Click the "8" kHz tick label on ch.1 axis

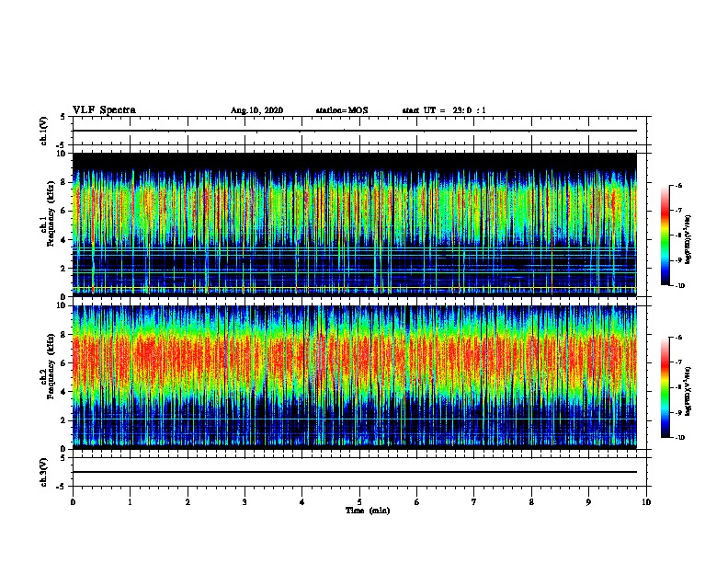pyautogui.click(x=63, y=182)
